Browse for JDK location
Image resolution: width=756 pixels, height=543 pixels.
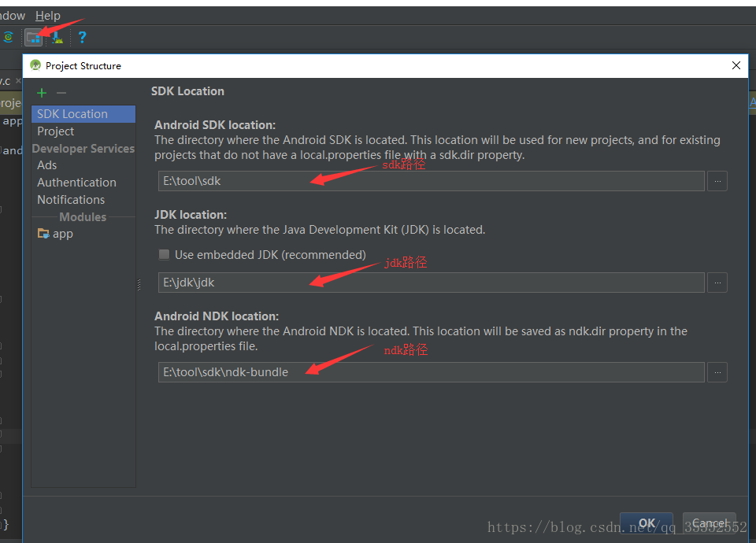pos(717,283)
